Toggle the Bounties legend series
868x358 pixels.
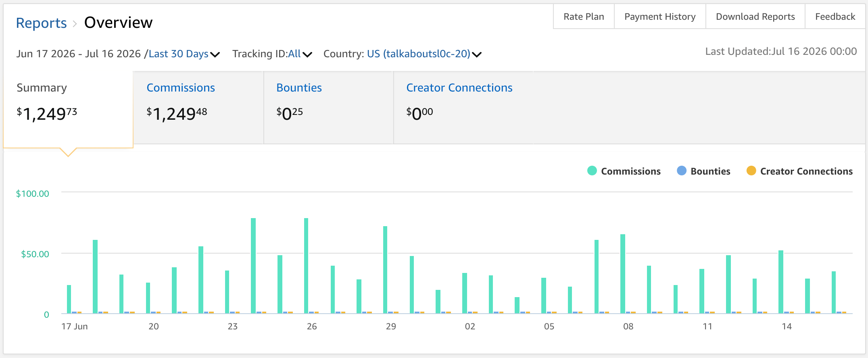pyautogui.click(x=703, y=171)
